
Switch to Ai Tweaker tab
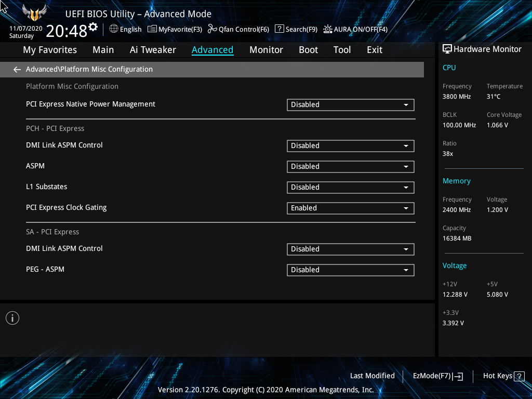(153, 50)
